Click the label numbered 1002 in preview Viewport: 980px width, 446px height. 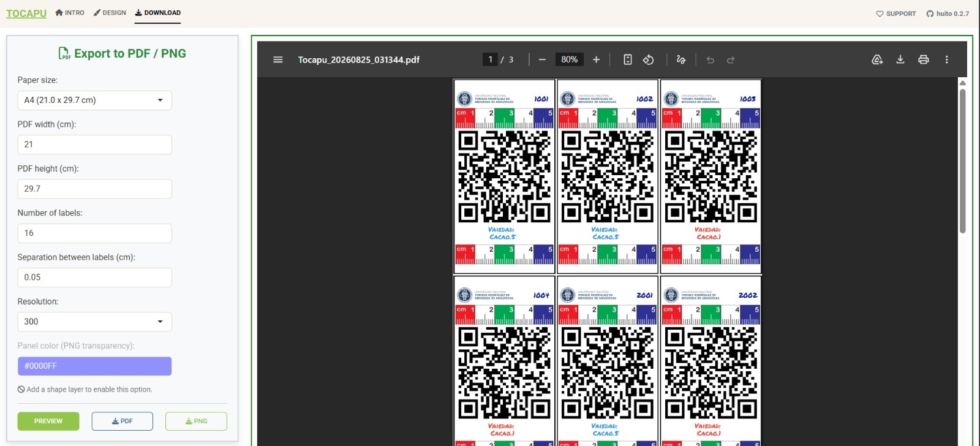click(x=608, y=176)
